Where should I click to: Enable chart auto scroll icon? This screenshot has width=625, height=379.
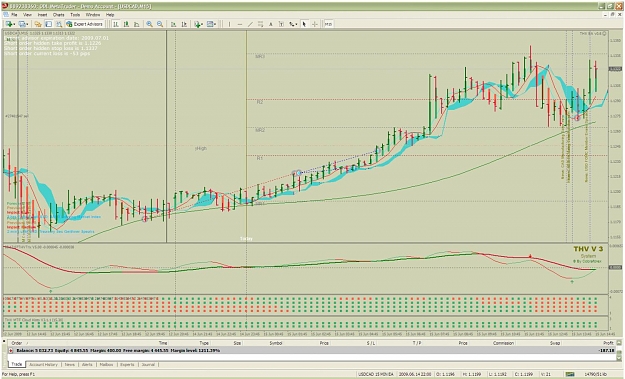(x=174, y=24)
